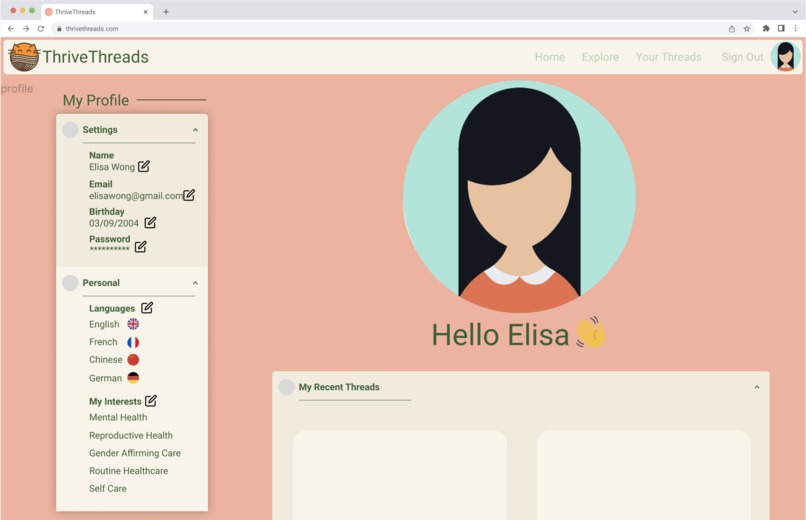
Task: Click the thrivethreads.com address bar
Action: (386, 29)
